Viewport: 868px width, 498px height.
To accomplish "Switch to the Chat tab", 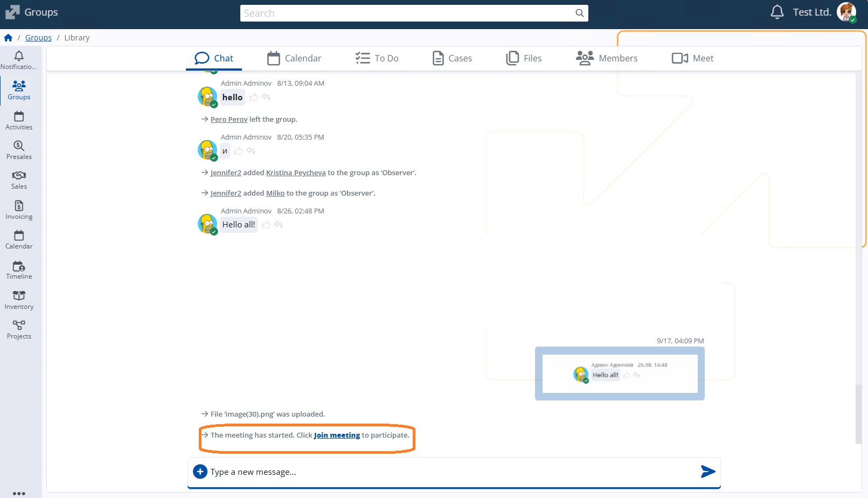I will 214,58.
